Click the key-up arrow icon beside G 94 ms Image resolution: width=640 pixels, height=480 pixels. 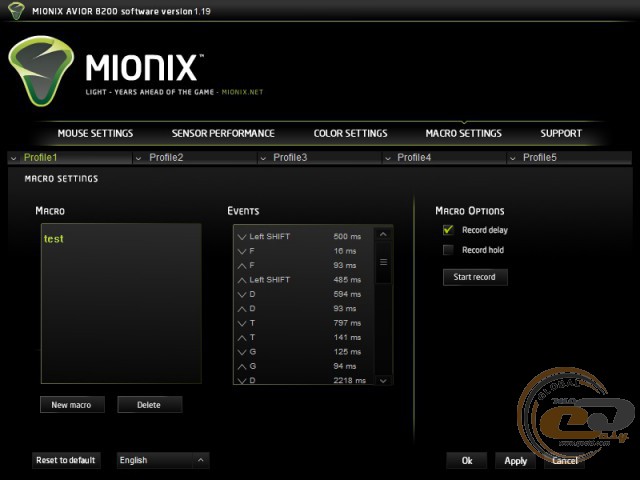[x=242, y=367]
